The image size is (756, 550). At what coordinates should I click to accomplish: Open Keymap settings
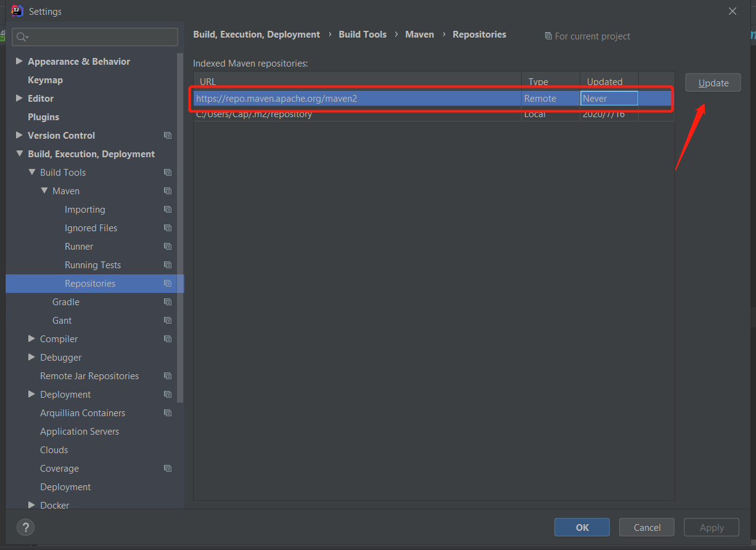coord(45,80)
